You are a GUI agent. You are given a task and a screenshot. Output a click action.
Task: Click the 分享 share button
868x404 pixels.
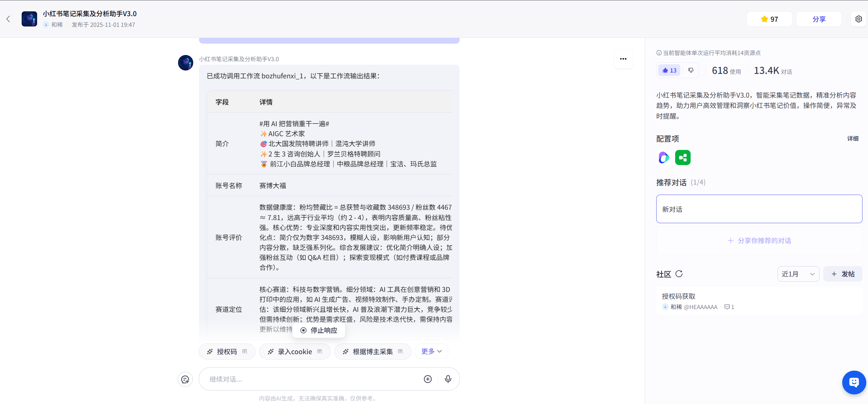[819, 19]
